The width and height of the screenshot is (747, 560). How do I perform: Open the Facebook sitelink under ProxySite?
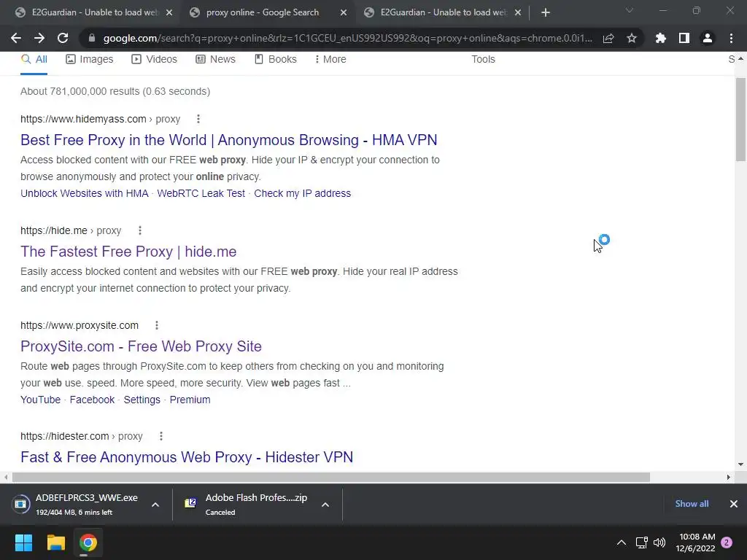pyautogui.click(x=92, y=400)
